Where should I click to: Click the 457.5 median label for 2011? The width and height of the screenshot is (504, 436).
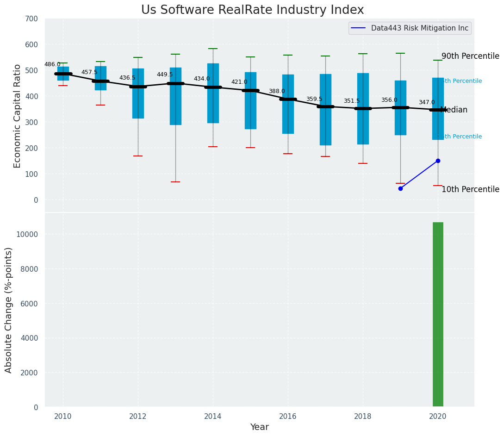[89, 72]
